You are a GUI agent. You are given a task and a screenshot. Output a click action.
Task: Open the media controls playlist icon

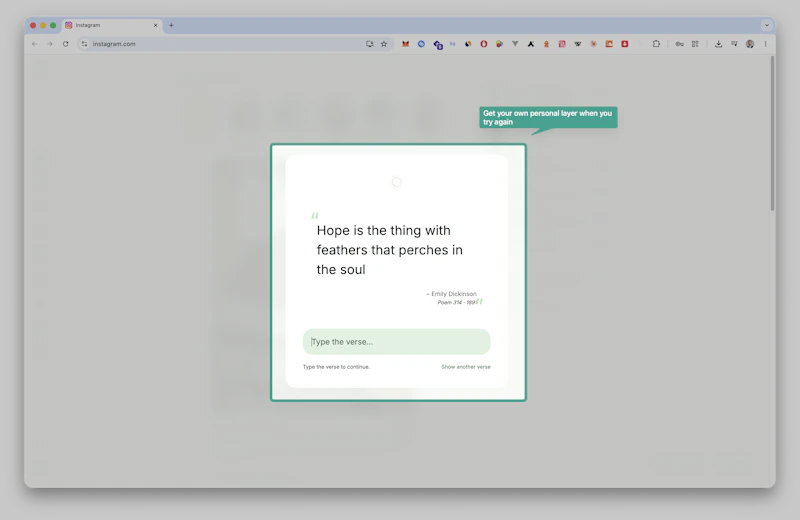(x=734, y=44)
